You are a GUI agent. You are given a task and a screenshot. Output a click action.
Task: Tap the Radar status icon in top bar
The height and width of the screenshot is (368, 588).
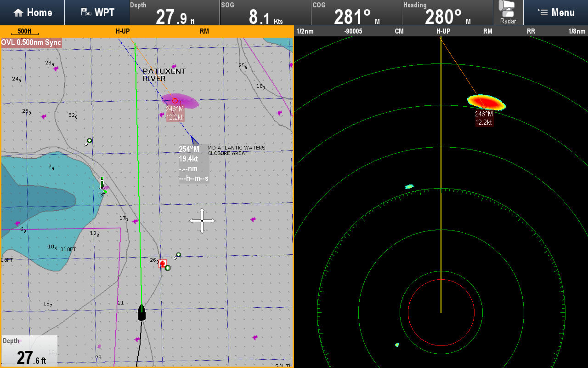tap(508, 12)
